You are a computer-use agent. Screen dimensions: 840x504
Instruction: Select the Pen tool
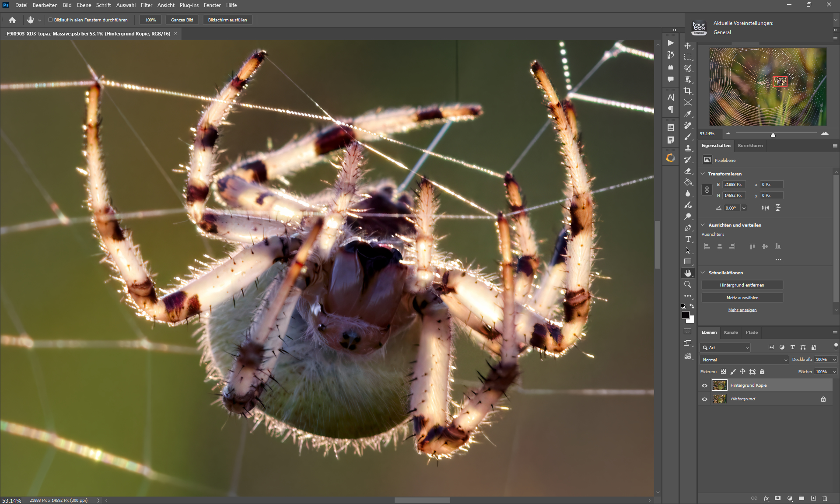[688, 228]
